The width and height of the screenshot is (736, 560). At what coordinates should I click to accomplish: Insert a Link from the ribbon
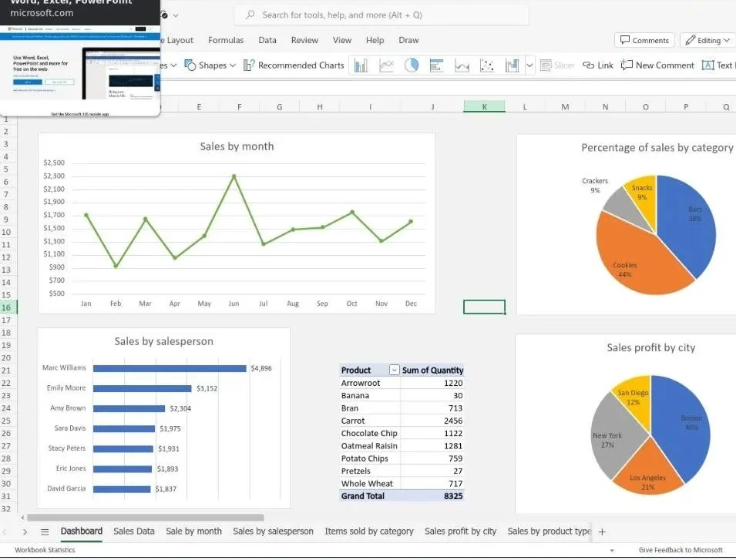597,65
